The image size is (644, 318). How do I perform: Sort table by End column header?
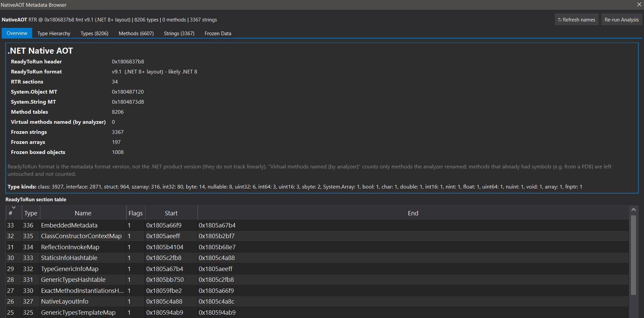(x=413, y=213)
